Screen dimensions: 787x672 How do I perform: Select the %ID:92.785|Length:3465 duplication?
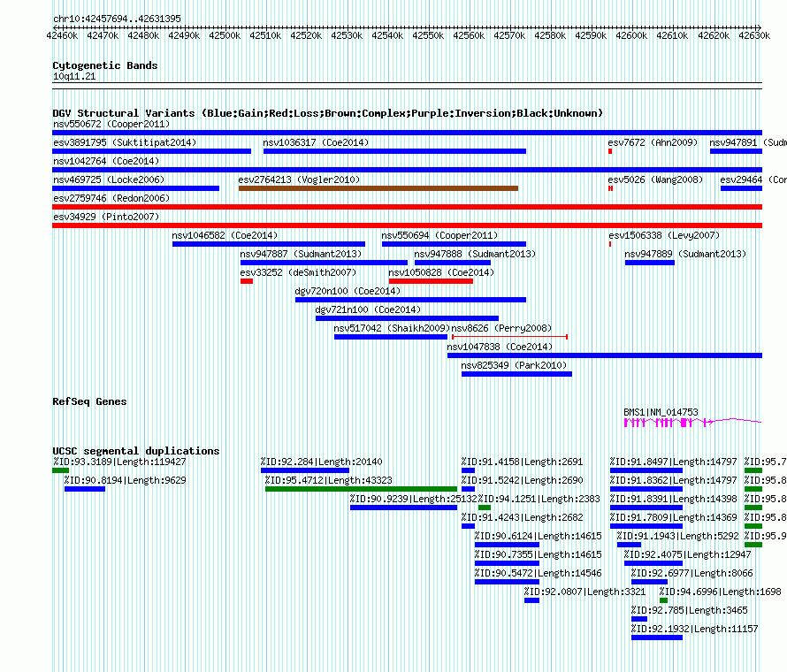pos(639,619)
